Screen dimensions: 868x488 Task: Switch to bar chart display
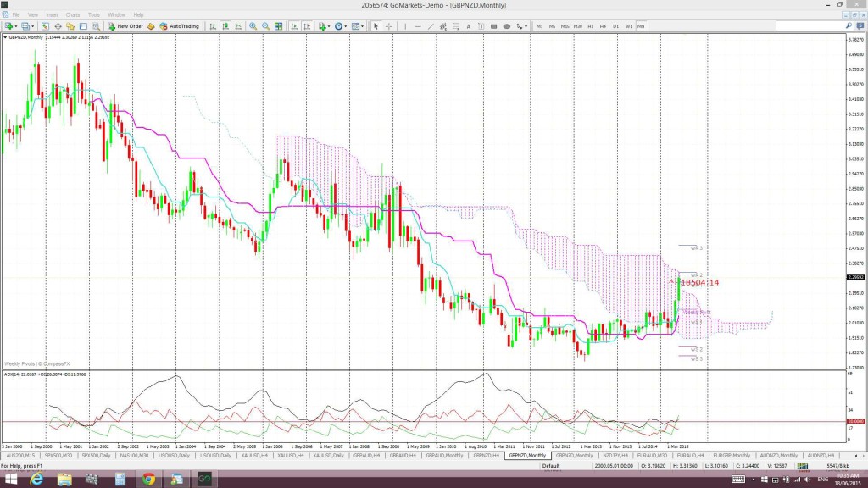pyautogui.click(x=213, y=26)
